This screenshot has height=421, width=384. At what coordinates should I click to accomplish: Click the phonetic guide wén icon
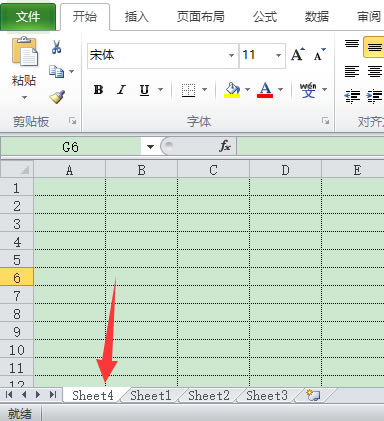[x=308, y=90]
